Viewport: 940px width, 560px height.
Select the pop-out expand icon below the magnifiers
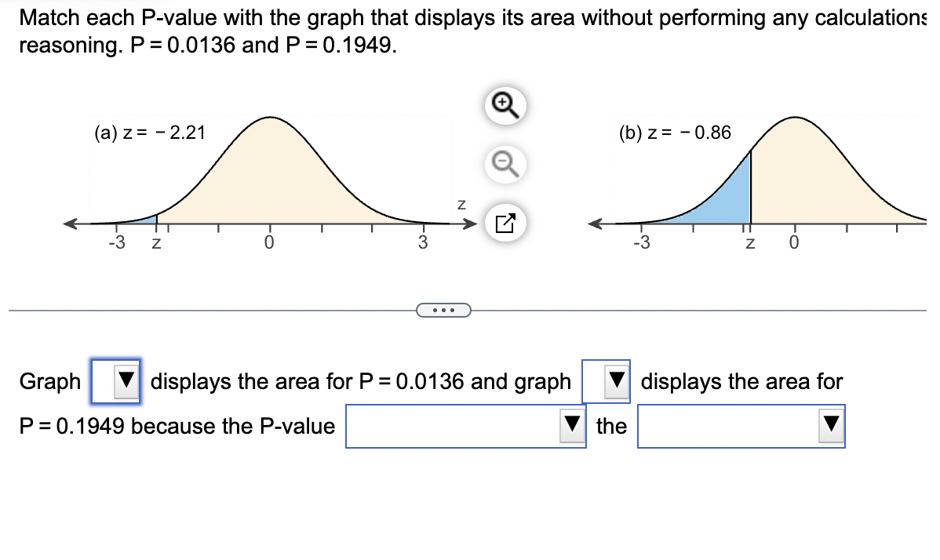pos(505,223)
